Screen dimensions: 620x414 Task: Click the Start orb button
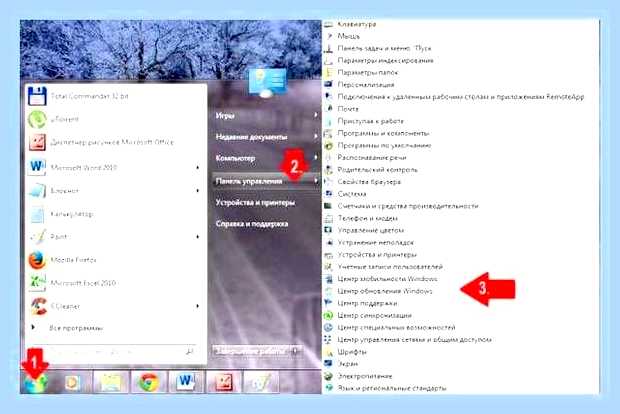pos(35,383)
